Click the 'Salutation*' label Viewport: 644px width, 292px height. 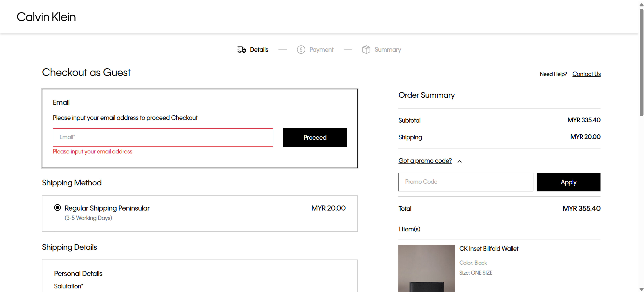tap(68, 286)
